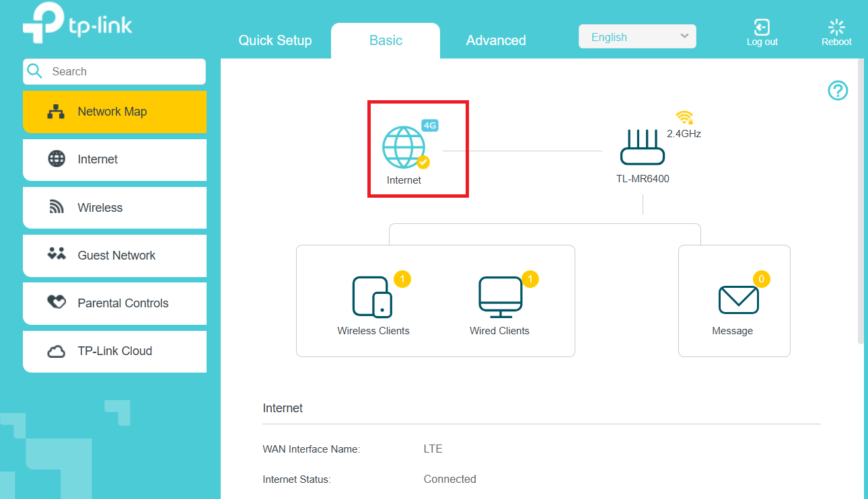Viewport: 868px width, 499px height.
Task: Click the Reboot icon
Action: tap(836, 28)
